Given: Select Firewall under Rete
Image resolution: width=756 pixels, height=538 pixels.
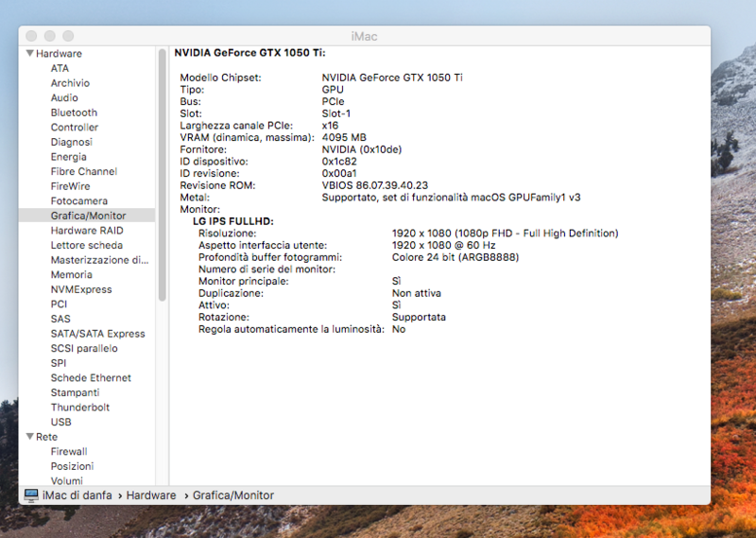Looking at the screenshot, I should pos(69,451).
